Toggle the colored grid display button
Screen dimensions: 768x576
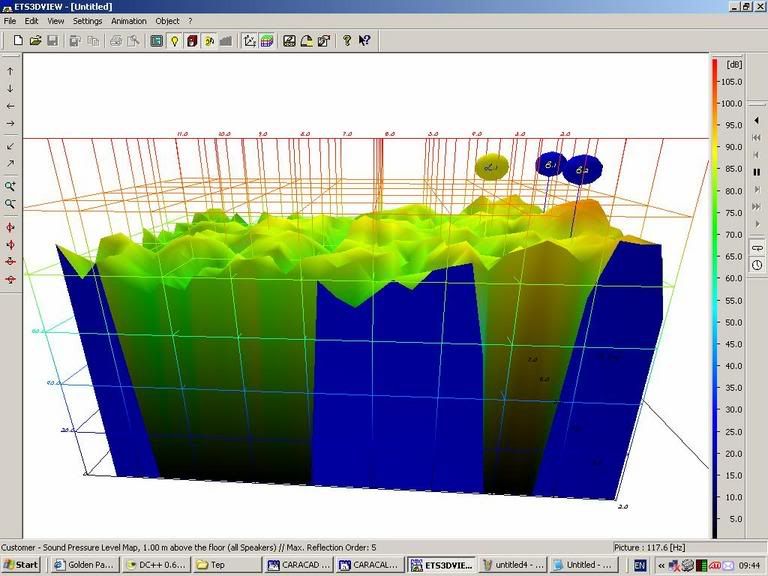[x=267, y=41]
